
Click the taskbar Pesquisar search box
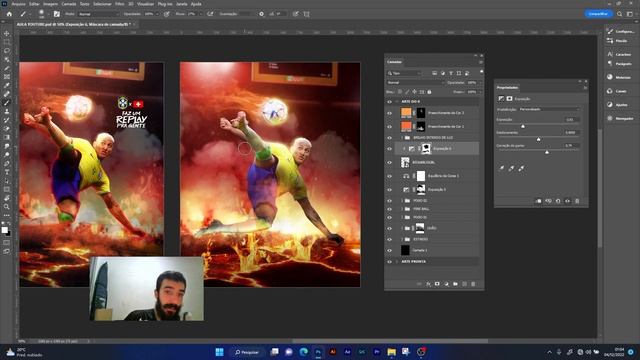coord(247,352)
